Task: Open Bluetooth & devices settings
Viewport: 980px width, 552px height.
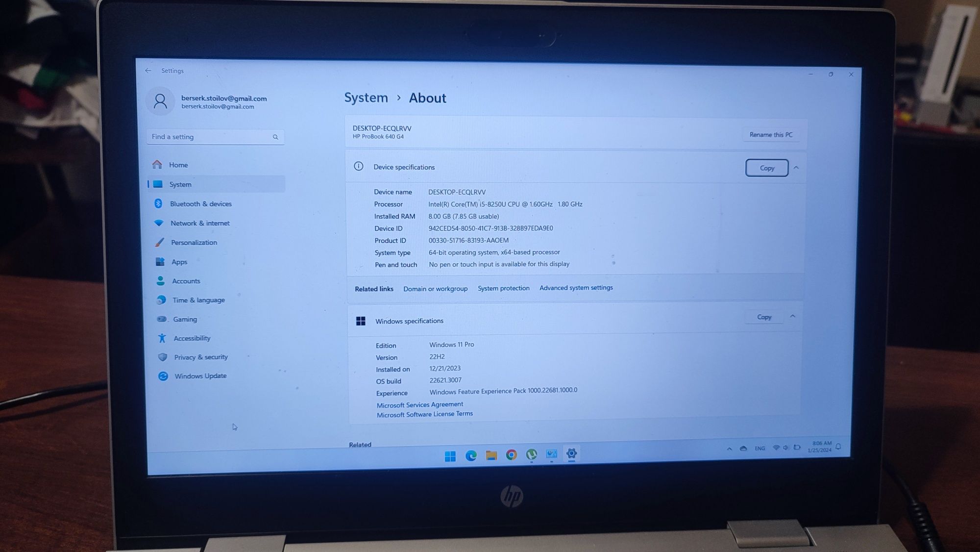Action: tap(200, 203)
